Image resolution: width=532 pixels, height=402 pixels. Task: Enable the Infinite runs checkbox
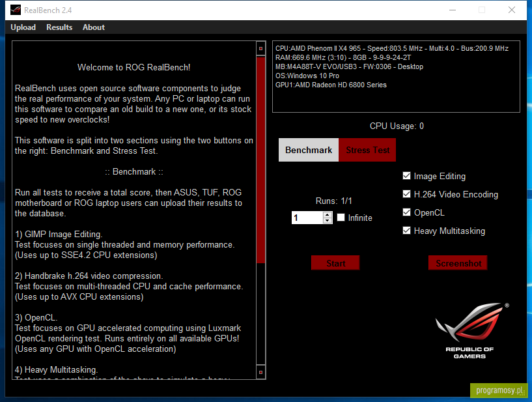pos(341,218)
